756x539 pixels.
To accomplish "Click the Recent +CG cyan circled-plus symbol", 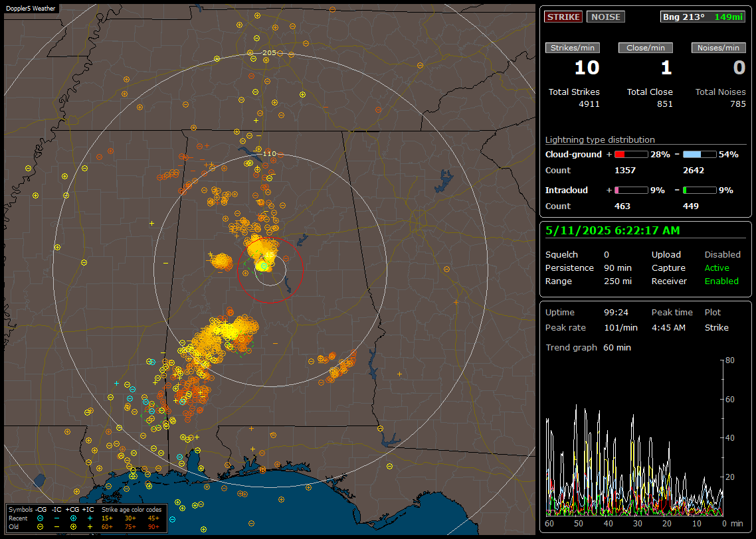I will click(x=73, y=518).
